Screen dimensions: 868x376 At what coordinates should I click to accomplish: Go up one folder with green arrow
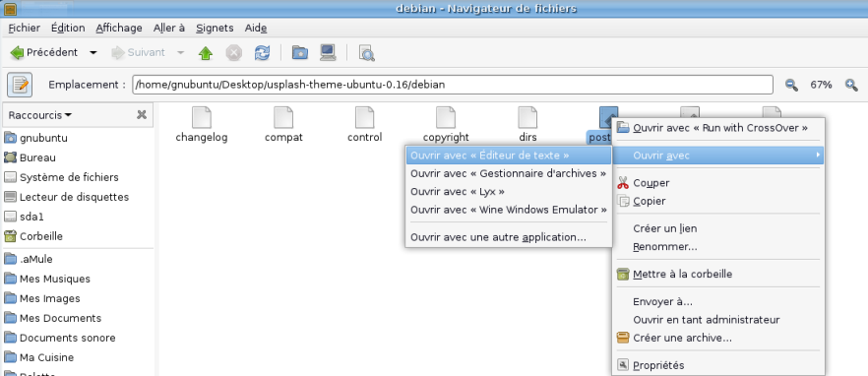206,53
